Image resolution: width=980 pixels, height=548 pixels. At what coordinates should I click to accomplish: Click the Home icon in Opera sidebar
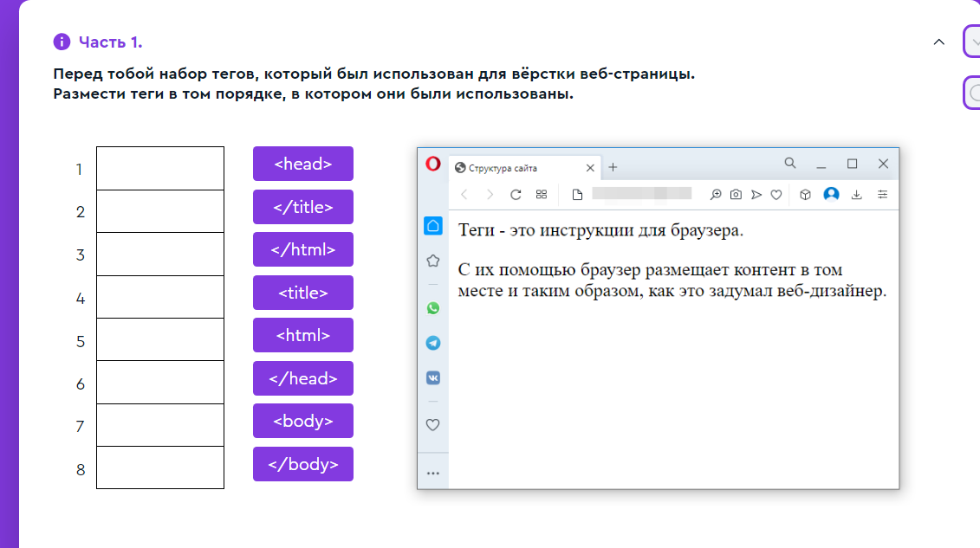point(433,226)
